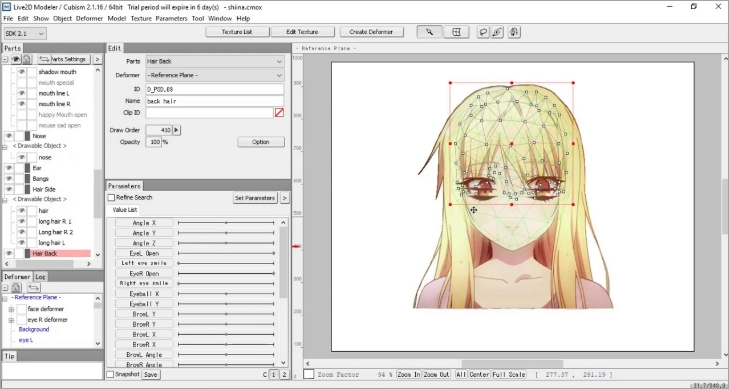The width and height of the screenshot is (729, 389).
Task: Click the ID input field
Action: point(215,89)
